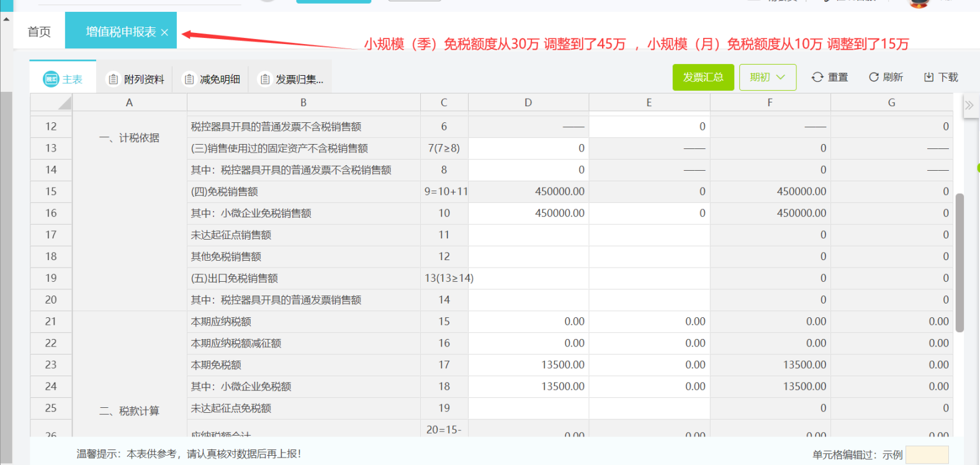Viewport: 980px width, 465px height.
Task: Close the 增值税申报表 tab
Action: coord(164,32)
